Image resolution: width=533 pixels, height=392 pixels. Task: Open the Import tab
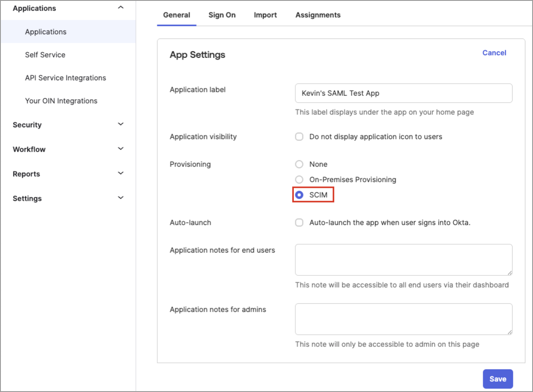(265, 14)
